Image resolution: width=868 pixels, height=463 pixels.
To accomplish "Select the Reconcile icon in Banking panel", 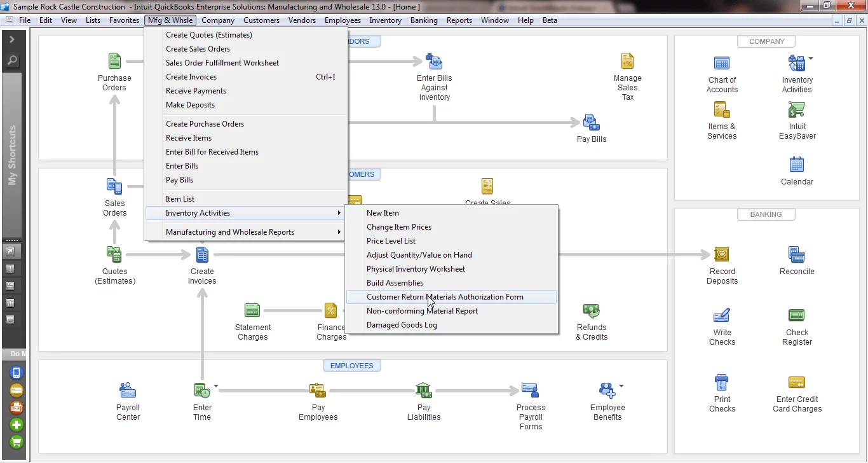I will coord(797,254).
